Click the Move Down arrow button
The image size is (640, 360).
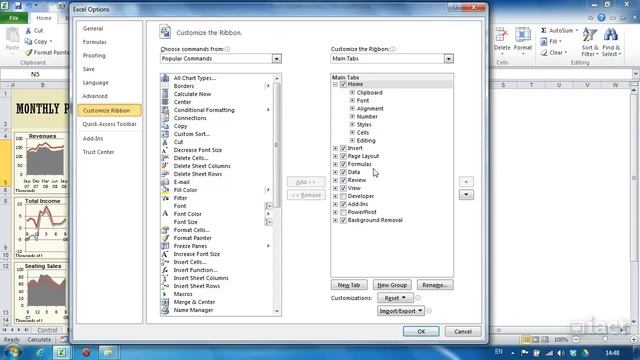pos(466,195)
